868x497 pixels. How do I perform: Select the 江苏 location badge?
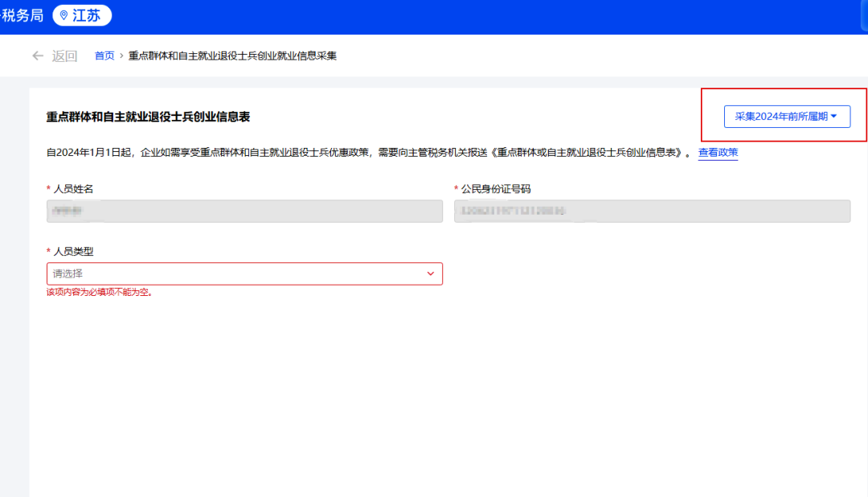tap(82, 15)
